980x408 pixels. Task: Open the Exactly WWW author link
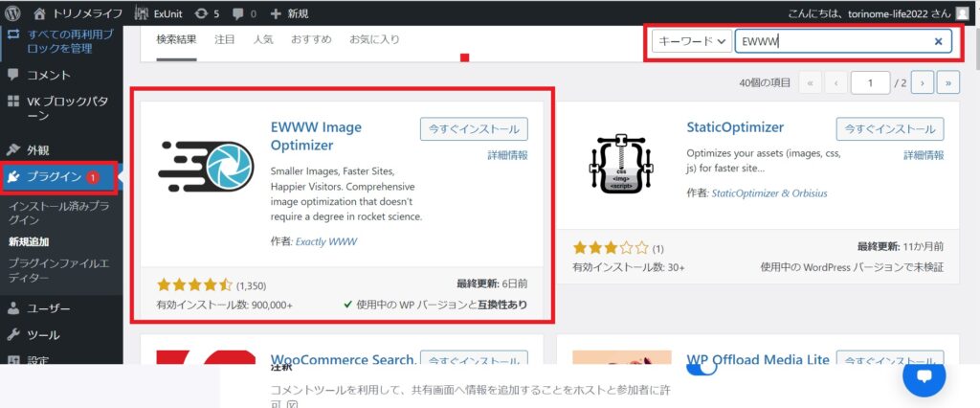[325, 241]
